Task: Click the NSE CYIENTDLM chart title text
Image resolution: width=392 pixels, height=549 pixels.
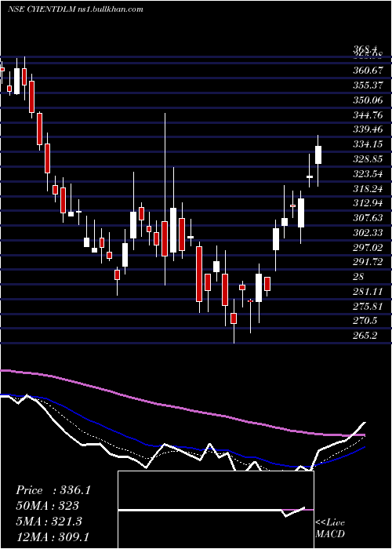Action: tap(75, 9)
